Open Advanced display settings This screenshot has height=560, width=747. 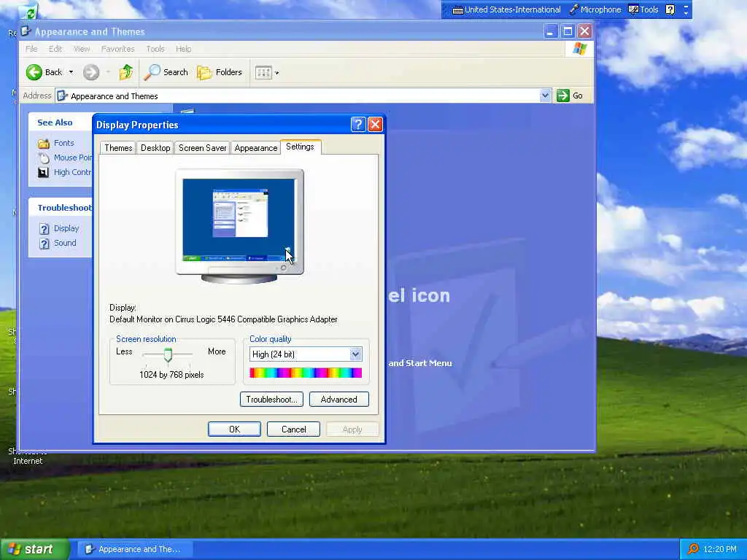(338, 400)
